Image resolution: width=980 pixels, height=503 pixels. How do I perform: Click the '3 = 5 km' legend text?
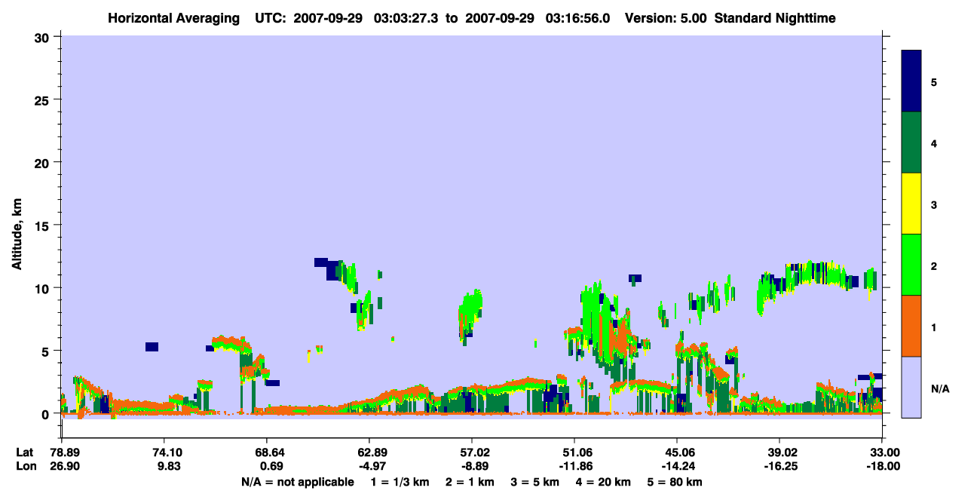click(535, 482)
